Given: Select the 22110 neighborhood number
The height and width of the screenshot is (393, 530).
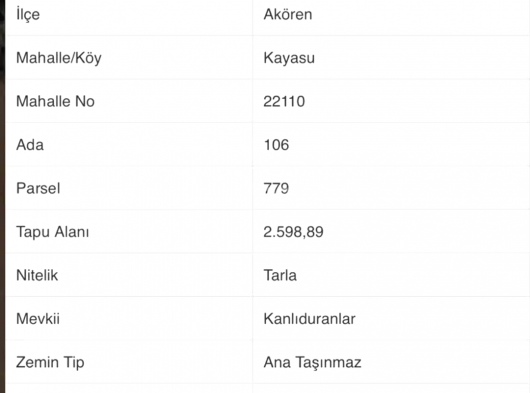Looking at the screenshot, I should coord(284,101).
